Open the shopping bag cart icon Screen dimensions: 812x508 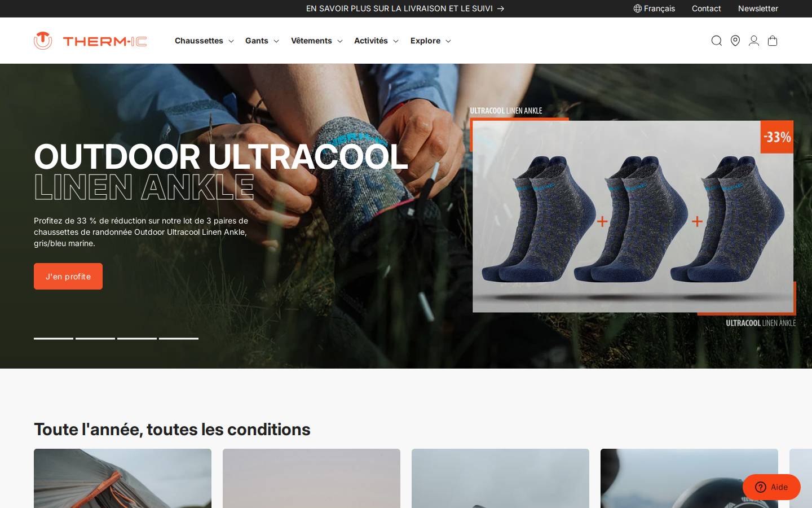pyautogui.click(x=773, y=41)
